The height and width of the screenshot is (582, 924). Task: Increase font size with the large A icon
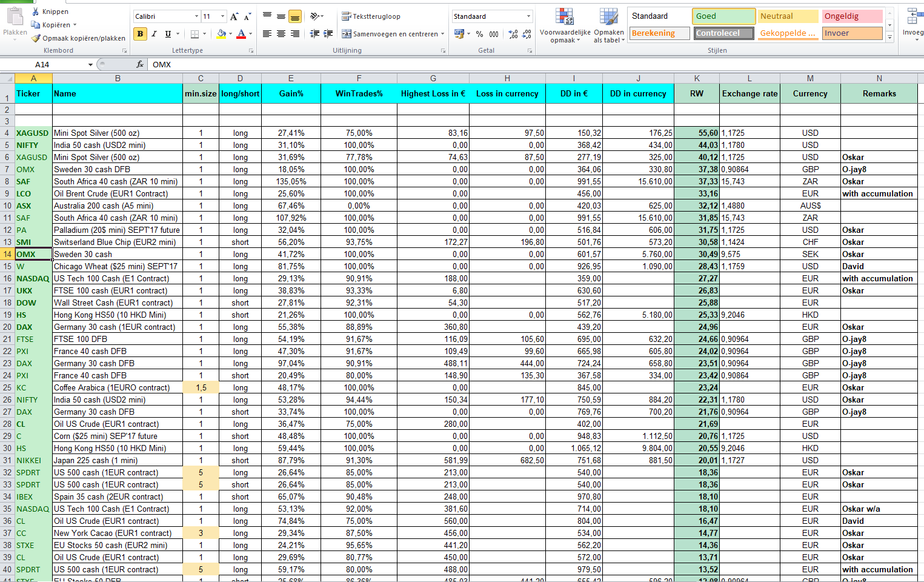pyautogui.click(x=234, y=16)
